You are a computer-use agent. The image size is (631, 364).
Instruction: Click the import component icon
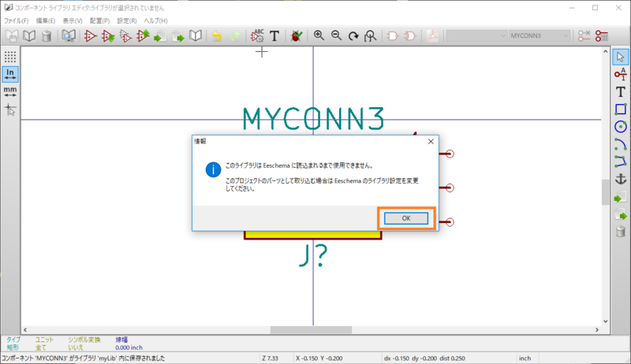coord(160,35)
